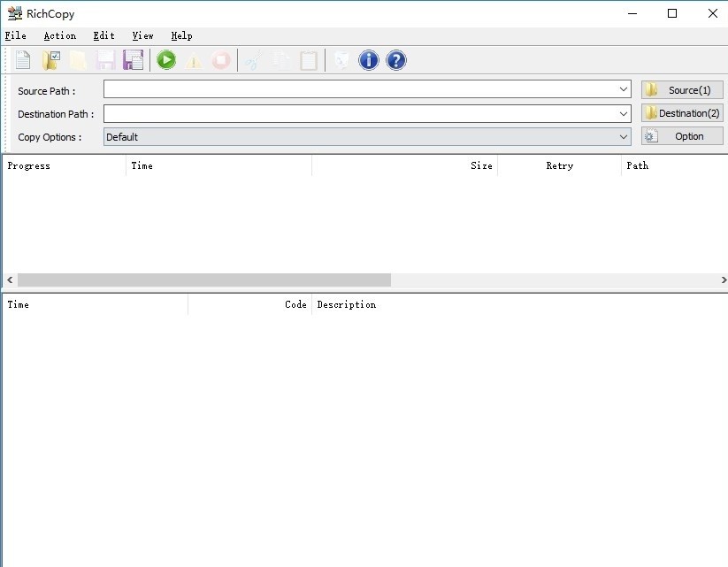Image resolution: width=728 pixels, height=567 pixels.
Task: Open the Edit menu
Action: (103, 35)
